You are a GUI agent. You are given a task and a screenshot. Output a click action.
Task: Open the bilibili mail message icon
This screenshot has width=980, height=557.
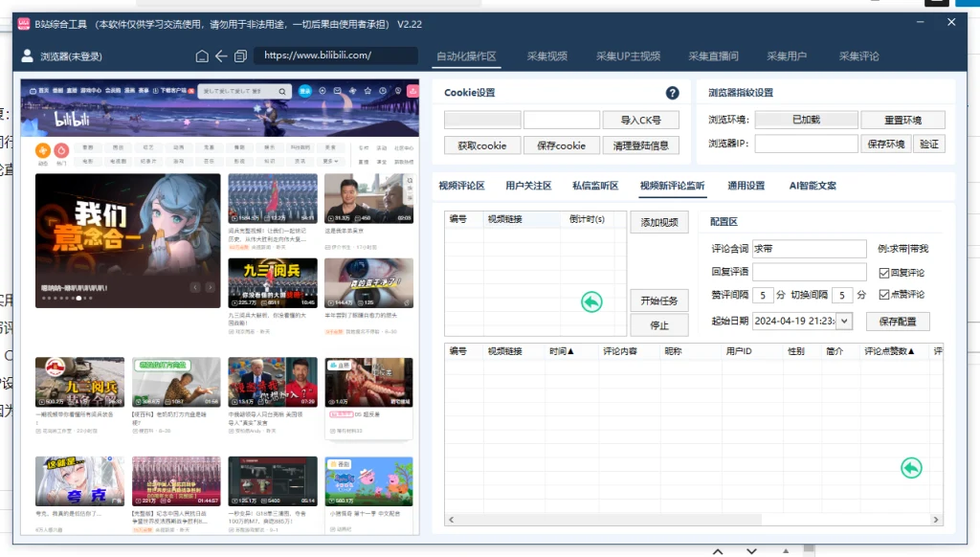[337, 91]
